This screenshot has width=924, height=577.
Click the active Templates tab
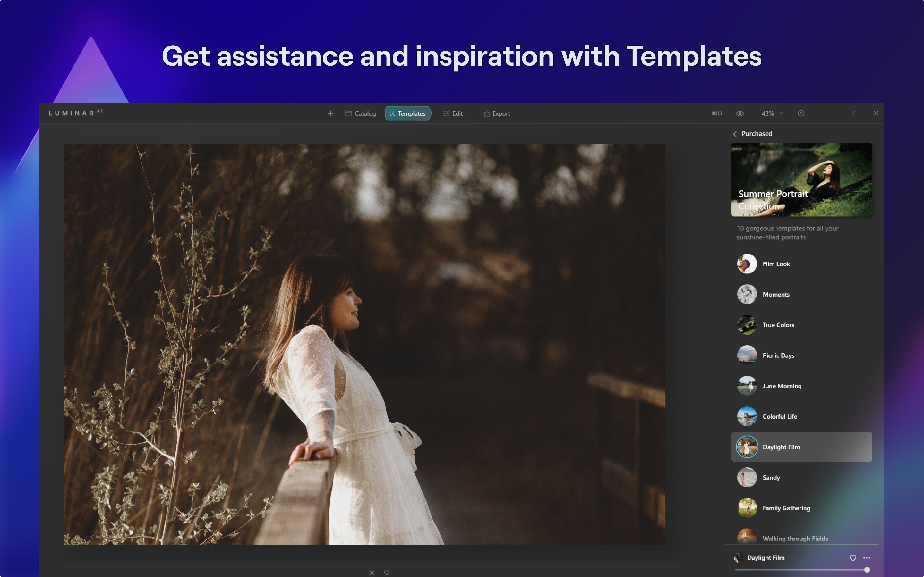(408, 113)
